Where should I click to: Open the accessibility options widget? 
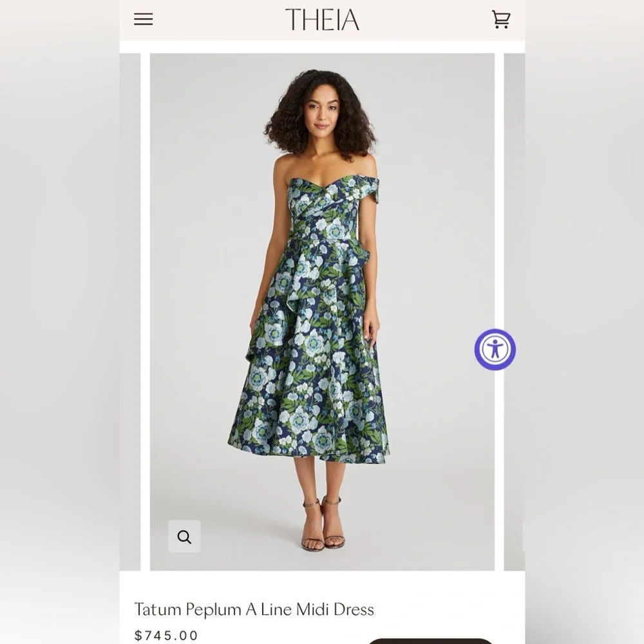[495, 350]
